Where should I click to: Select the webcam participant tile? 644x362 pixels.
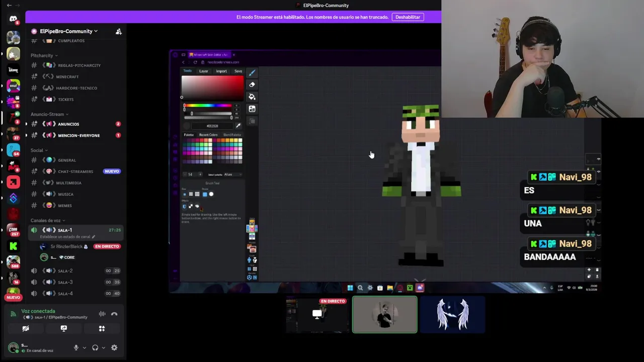click(384, 315)
